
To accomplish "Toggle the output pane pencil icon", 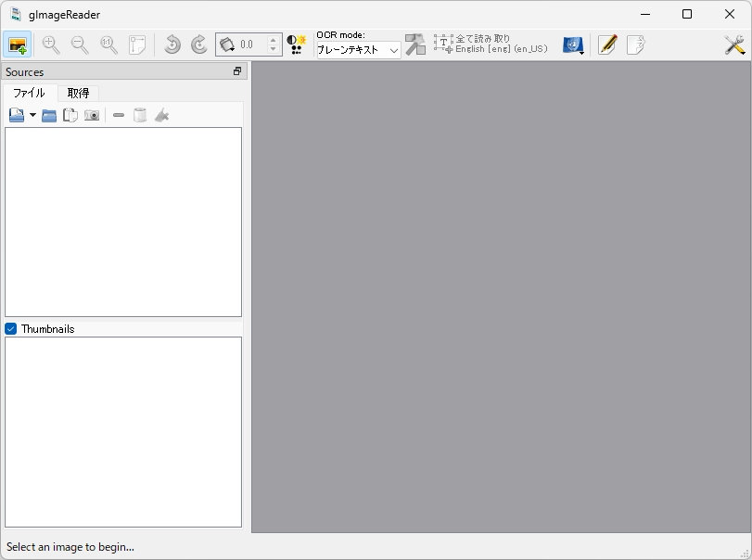I will click(x=607, y=45).
